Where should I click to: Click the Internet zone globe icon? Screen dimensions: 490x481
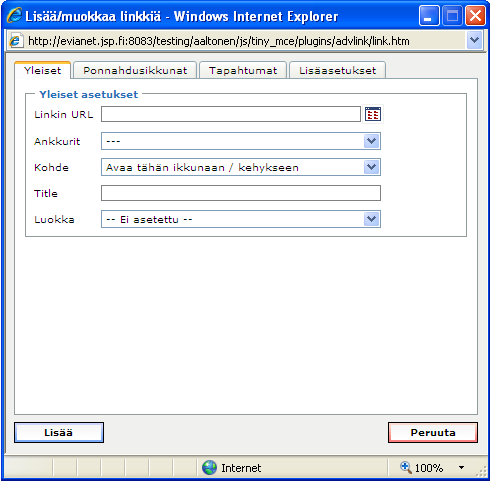[x=209, y=467]
